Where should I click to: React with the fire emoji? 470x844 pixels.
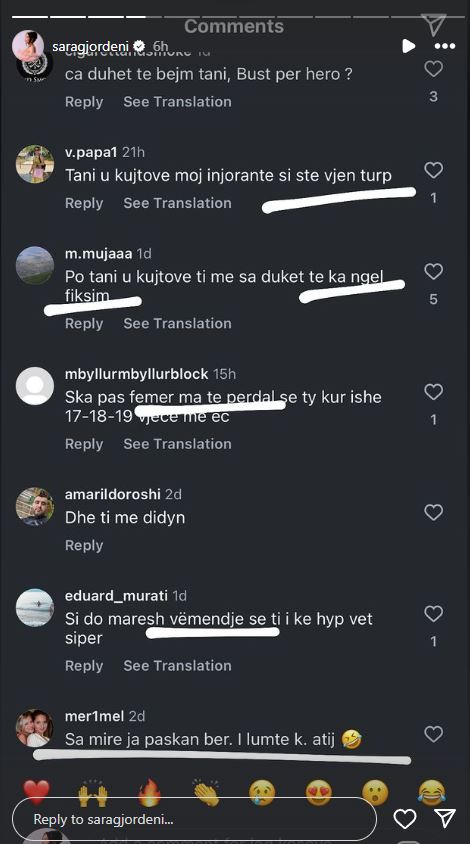[149, 792]
